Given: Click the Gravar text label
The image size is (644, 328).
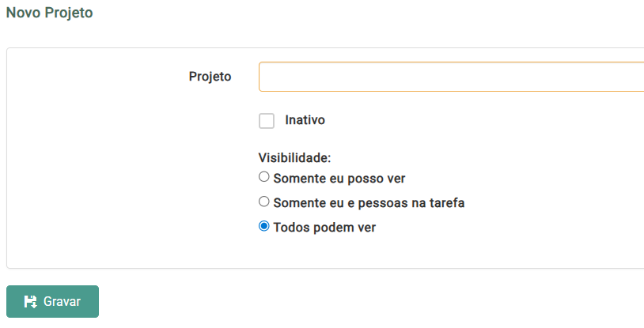Looking at the screenshot, I should pyautogui.click(x=63, y=302).
